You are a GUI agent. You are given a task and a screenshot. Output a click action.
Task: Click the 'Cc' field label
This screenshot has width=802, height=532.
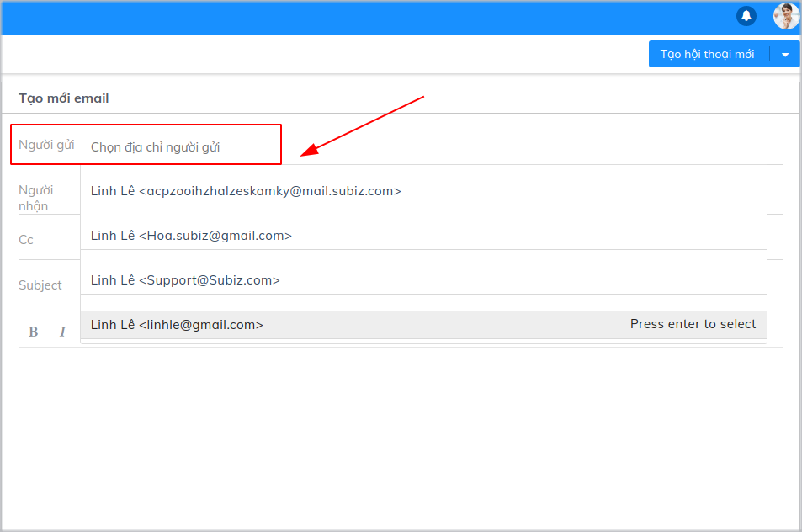point(26,240)
